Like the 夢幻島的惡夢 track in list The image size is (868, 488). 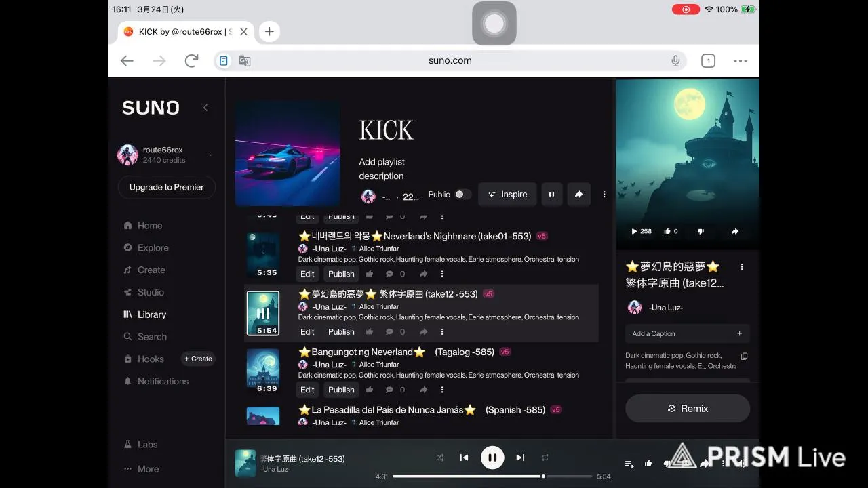coord(370,332)
